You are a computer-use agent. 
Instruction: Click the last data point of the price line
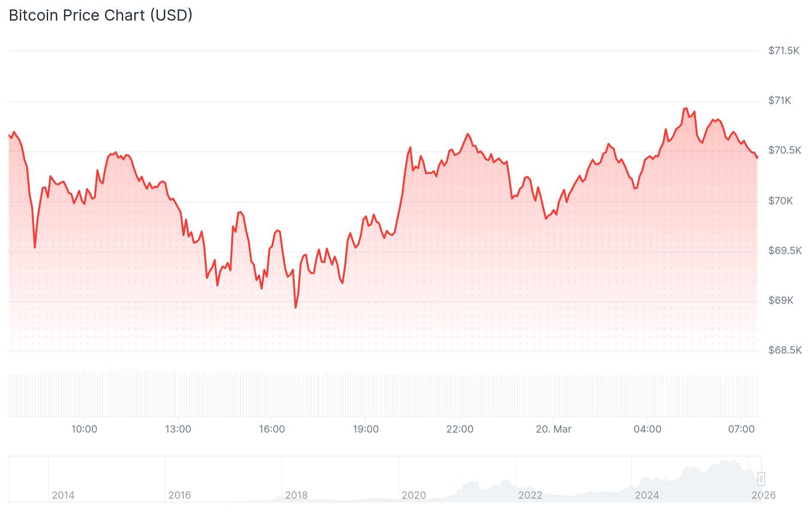point(757,158)
